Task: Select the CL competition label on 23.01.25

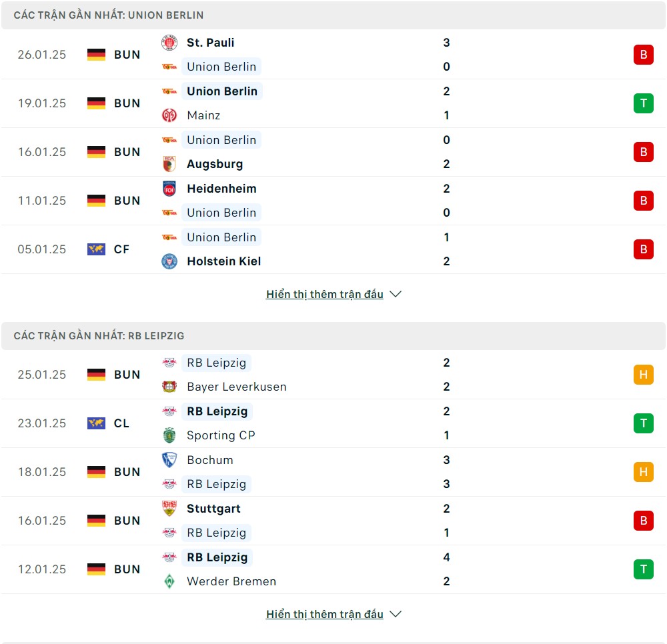Action: 121,423
